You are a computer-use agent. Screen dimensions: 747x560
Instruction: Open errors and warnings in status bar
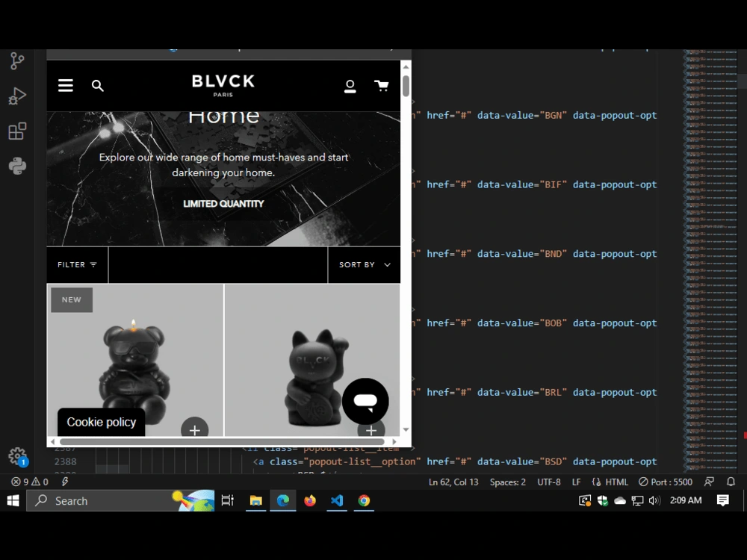[x=30, y=482]
